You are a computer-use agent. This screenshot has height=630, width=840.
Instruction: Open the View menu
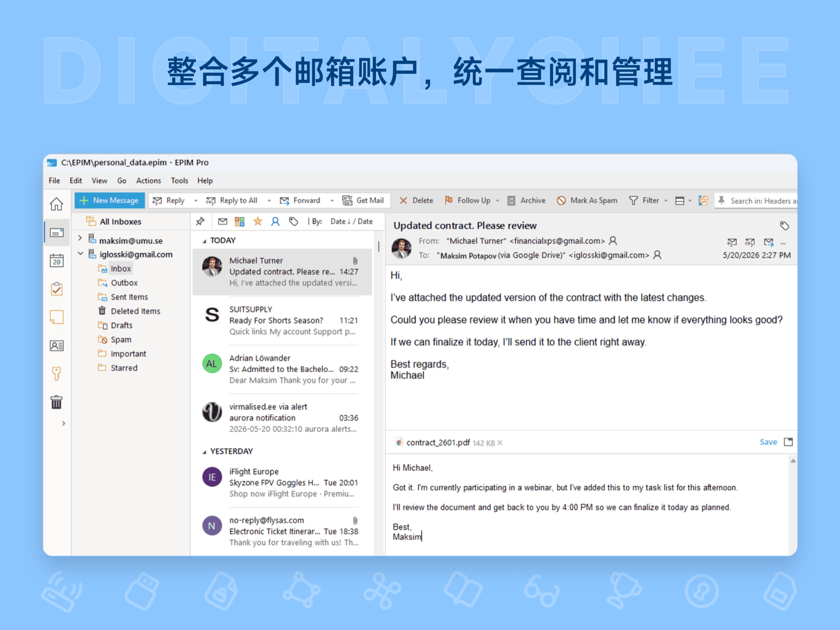point(100,181)
